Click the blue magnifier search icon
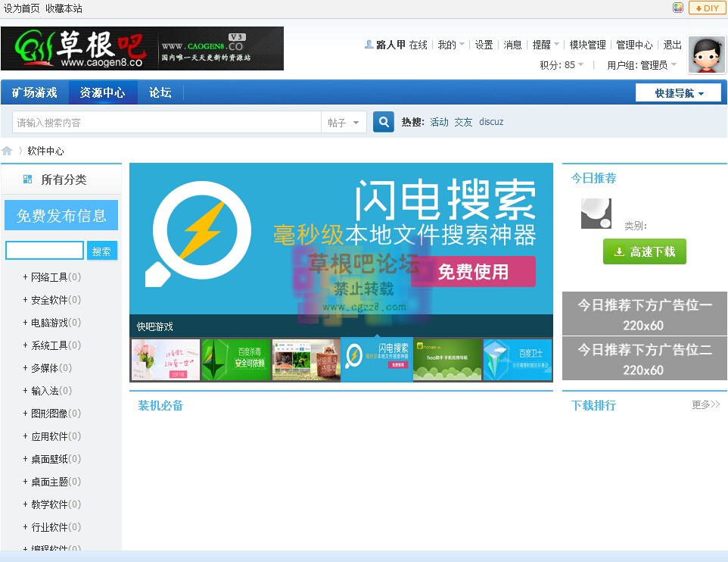This screenshot has width=728, height=562. point(383,121)
